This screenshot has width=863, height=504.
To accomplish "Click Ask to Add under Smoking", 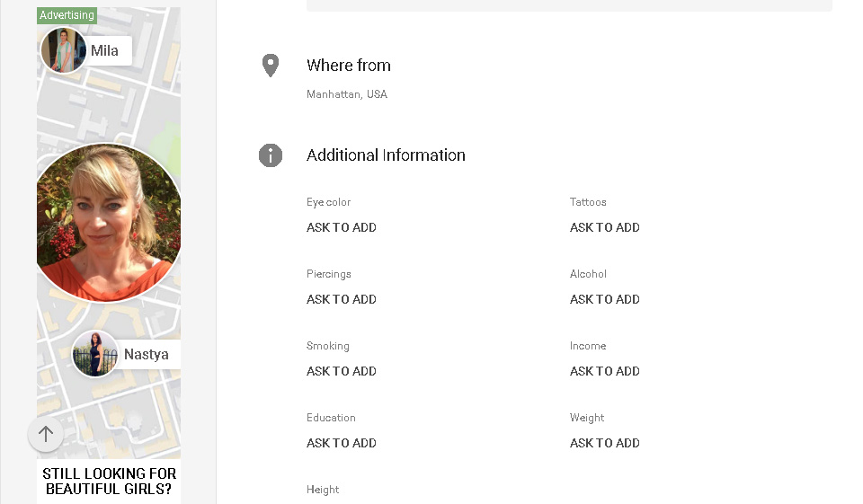I will coord(342,371).
